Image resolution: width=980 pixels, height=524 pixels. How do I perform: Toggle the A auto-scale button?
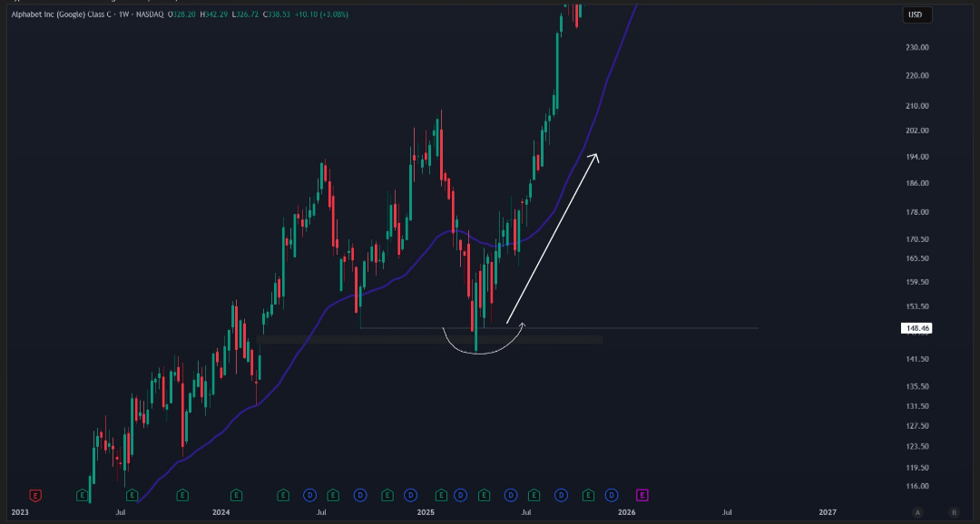click(917, 512)
